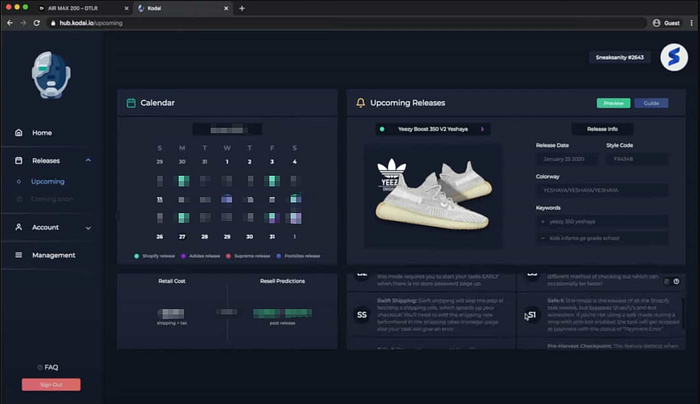Select the Upcoming sub-item under Releases

[48, 182]
